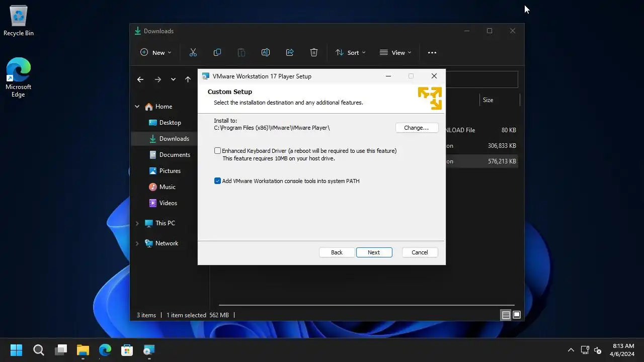
Task: Open the Recycle Bin desktop icon
Action: click(x=19, y=21)
